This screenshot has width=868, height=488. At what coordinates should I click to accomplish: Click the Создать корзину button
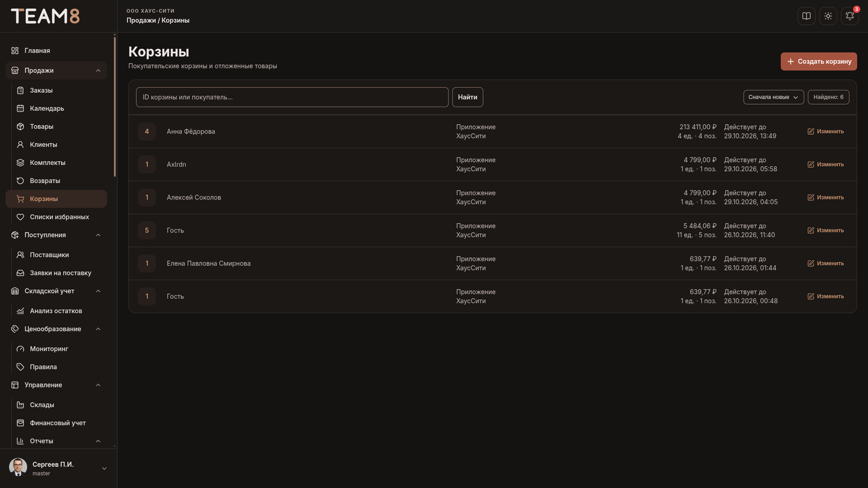point(819,61)
